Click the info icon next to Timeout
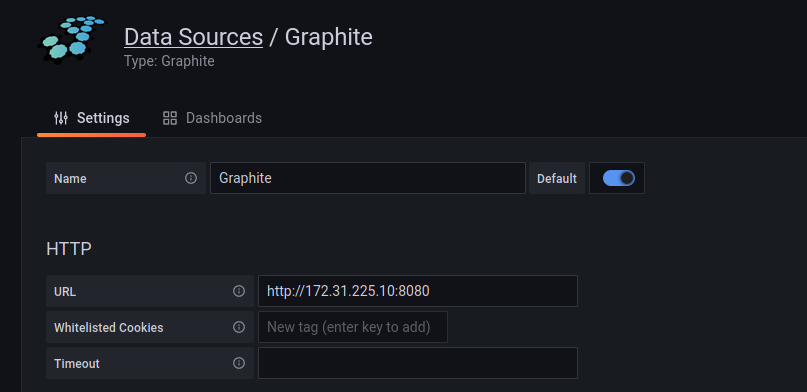Screen dimensions: 807x392 point(239,363)
